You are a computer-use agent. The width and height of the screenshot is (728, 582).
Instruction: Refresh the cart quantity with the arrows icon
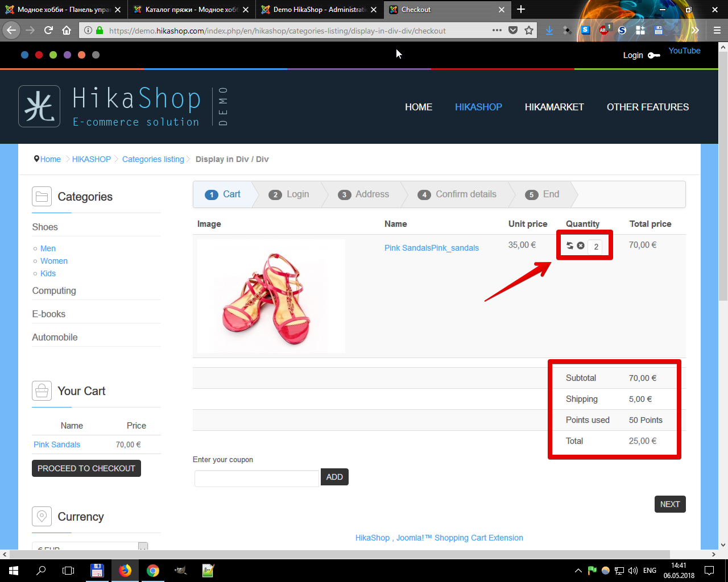click(570, 246)
